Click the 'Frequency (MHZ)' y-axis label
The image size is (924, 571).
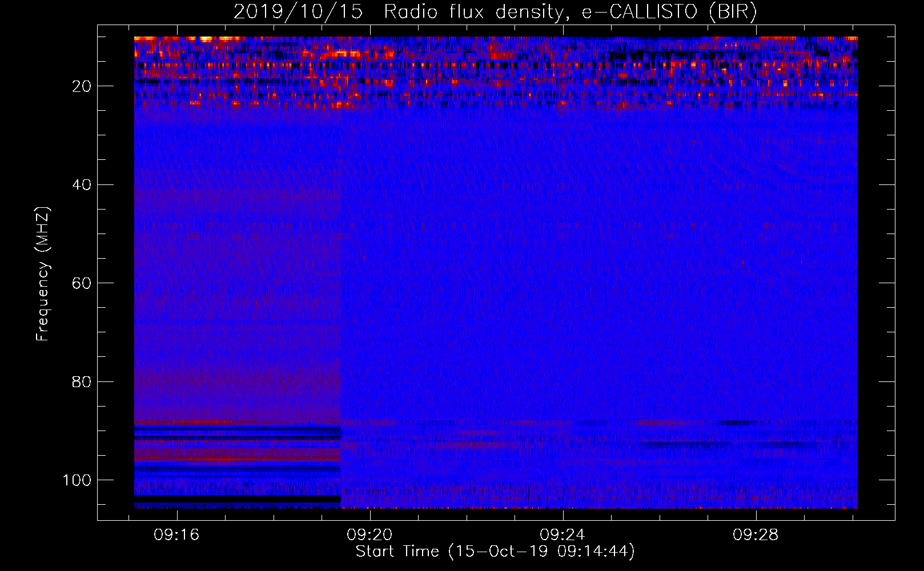tap(43, 274)
